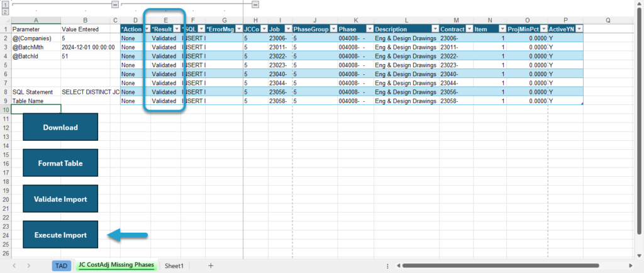The height and width of the screenshot is (273, 644).
Task: Select column Q header
Action: click(608, 20)
